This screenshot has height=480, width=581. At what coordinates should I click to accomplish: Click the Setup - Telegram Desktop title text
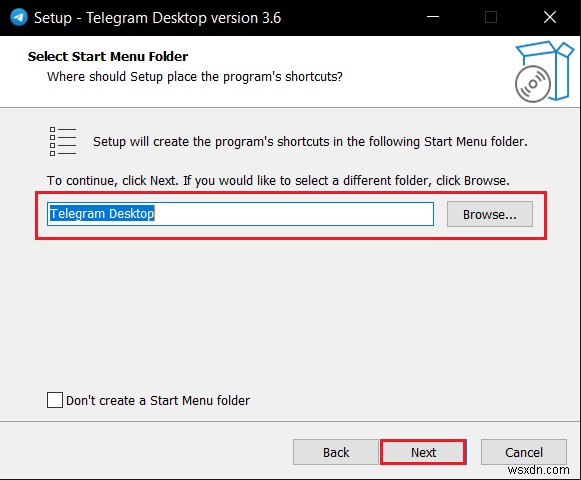click(157, 18)
